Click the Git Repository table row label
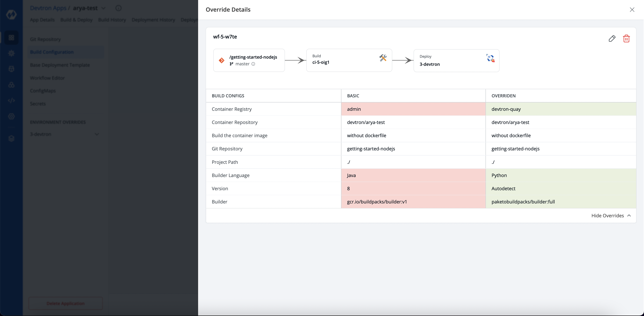644x316 pixels. [x=227, y=149]
